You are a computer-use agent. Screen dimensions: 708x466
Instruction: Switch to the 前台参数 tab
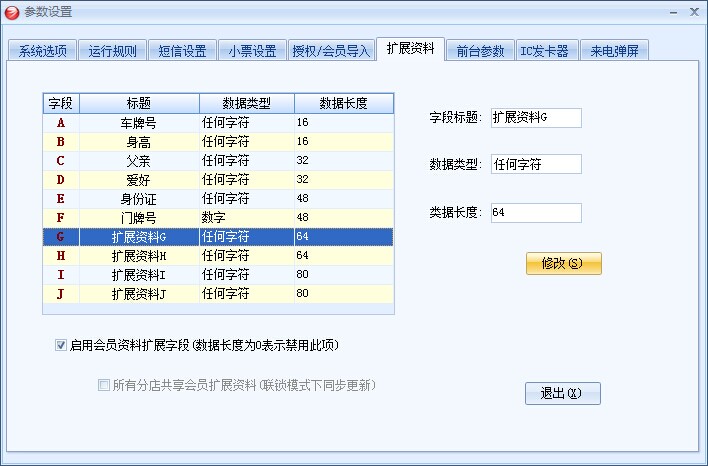coord(480,51)
